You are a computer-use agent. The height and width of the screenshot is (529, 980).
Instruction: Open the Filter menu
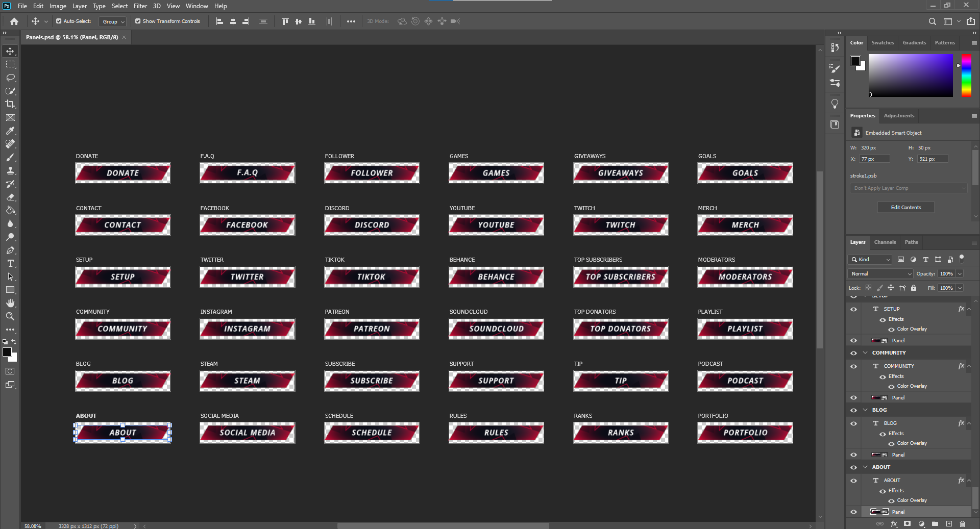(x=140, y=6)
